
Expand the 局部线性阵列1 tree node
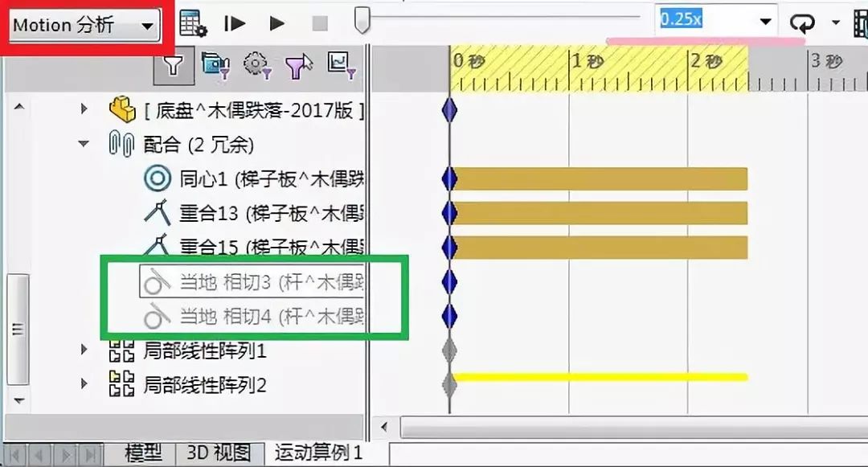[84, 351]
